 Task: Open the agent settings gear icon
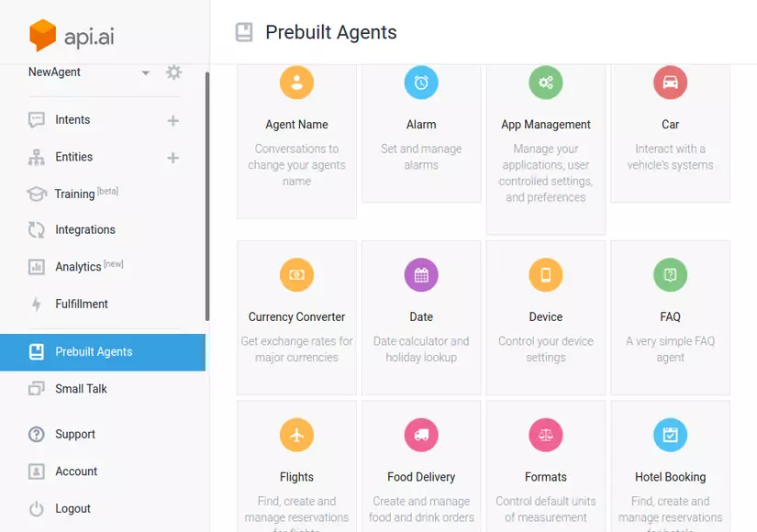(173, 72)
